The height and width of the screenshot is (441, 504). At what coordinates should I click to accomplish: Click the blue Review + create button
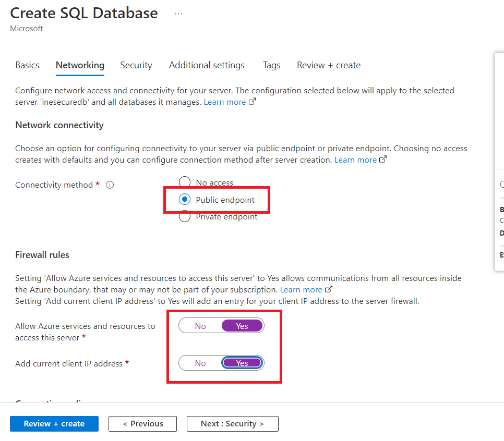click(54, 424)
